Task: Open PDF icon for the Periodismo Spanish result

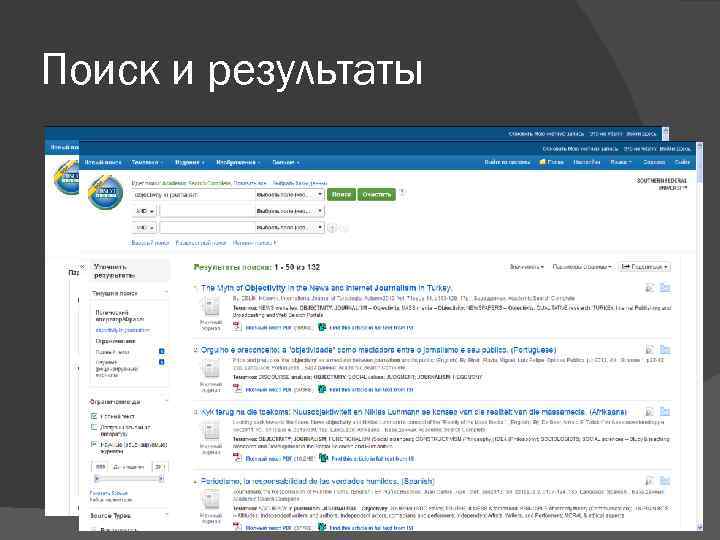Action: point(237,527)
